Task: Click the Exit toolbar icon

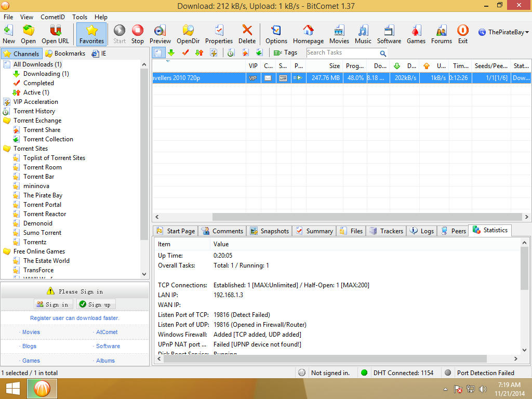Action: tap(463, 34)
